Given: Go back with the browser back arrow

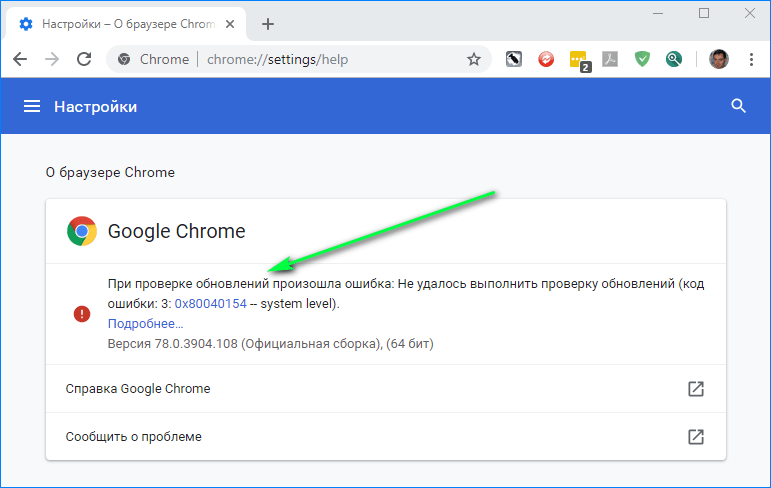Looking at the screenshot, I should (x=20, y=60).
